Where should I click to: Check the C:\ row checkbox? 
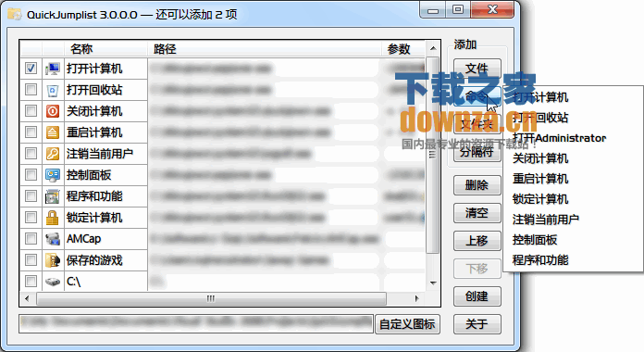[x=31, y=282]
